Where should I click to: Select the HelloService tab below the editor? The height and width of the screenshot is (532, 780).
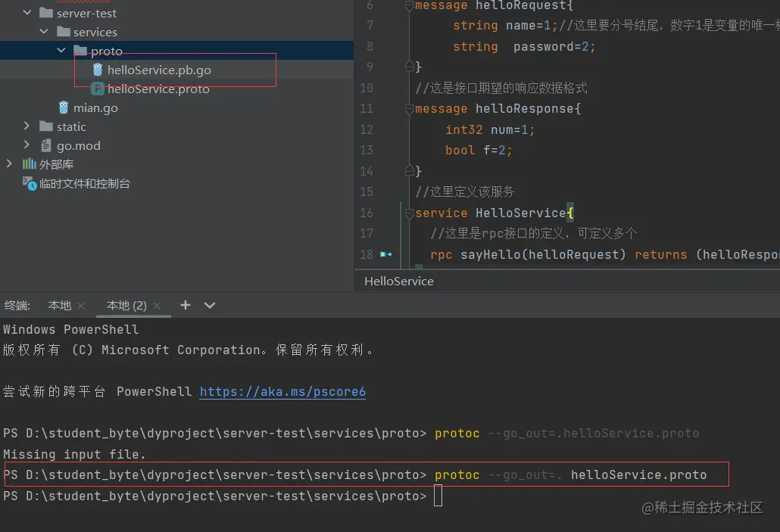(398, 281)
